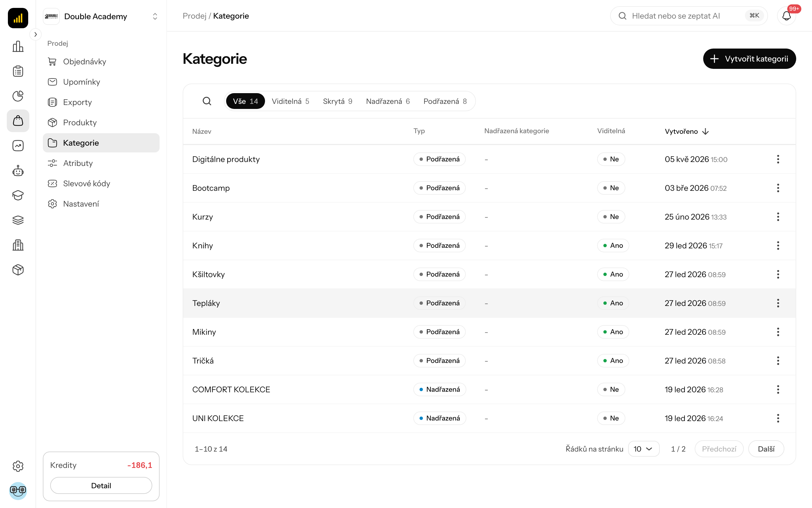Viewport: 812px width, 508px height.
Task: Open rows per page dropdown showing 10
Action: pos(643,449)
